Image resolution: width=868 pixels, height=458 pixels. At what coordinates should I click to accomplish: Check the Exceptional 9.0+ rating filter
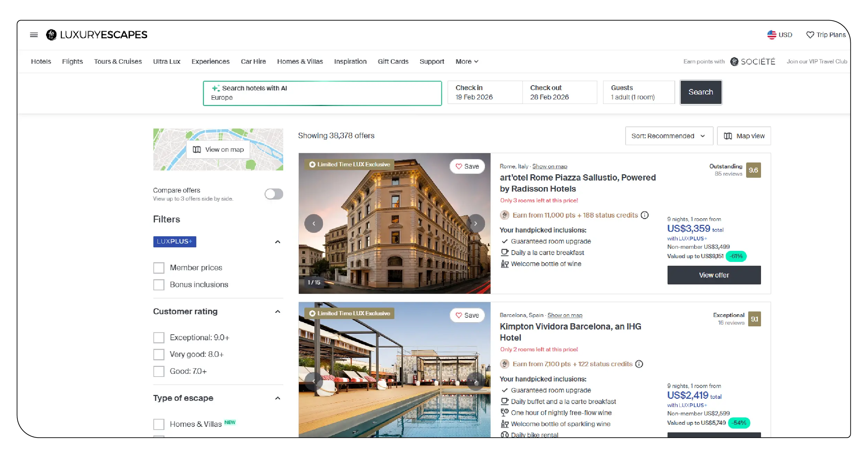(x=159, y=337)
